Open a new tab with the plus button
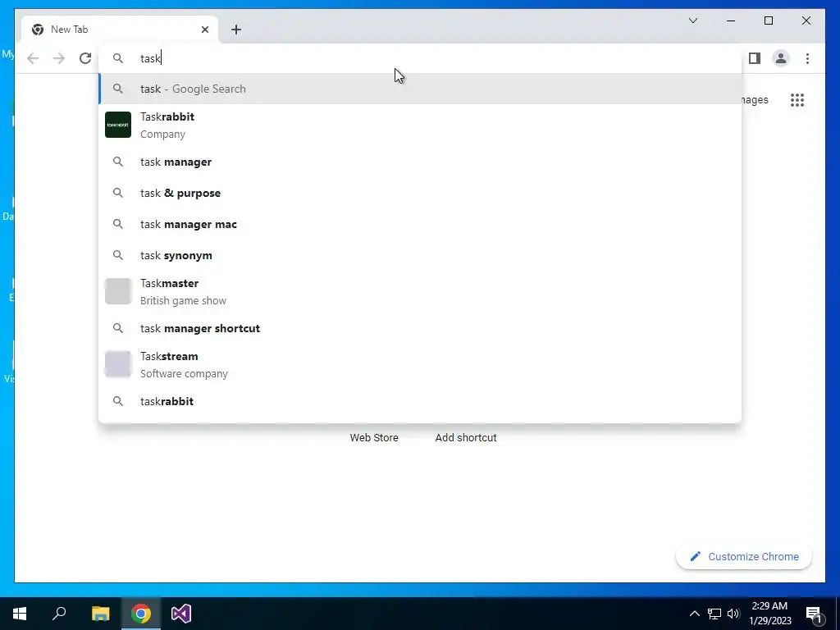The image size is (840, 630). 236,30
